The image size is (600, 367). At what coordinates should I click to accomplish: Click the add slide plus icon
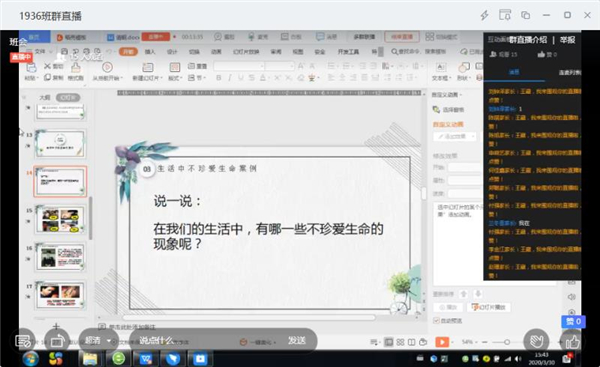coord(56,326)
